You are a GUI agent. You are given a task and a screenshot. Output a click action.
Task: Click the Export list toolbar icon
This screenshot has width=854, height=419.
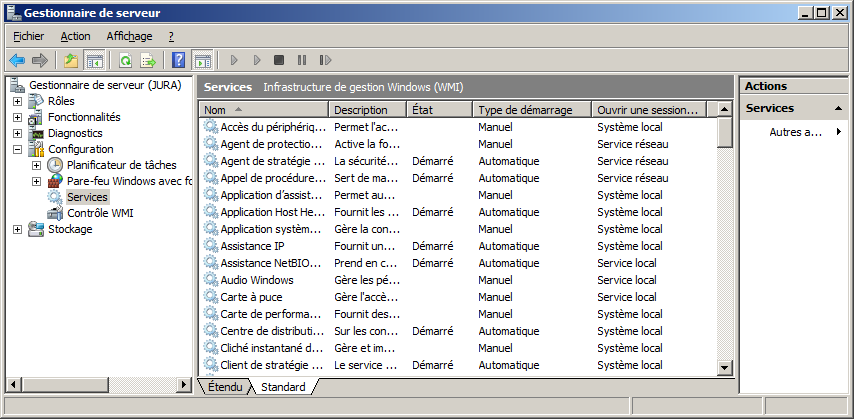(x=148, y=60)
